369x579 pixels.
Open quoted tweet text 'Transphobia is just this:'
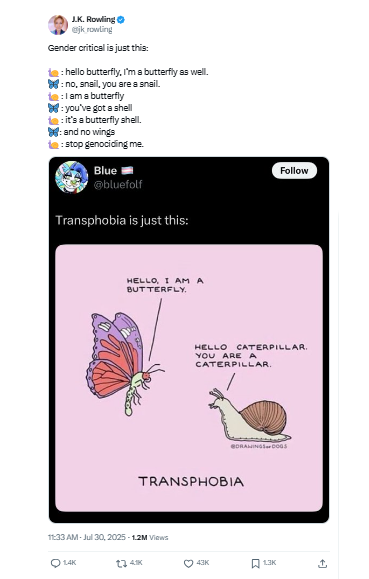122,220
